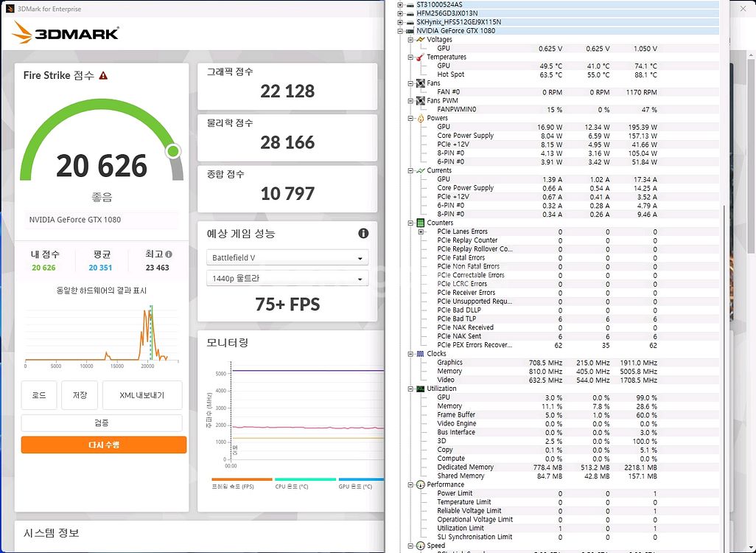
Task: Click the 시스템 정보 section heading
Action: [51, 533]
